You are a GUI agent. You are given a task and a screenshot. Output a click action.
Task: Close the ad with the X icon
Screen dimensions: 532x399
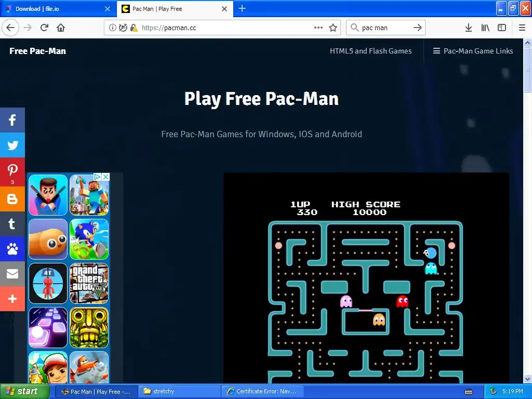(106, 177)
